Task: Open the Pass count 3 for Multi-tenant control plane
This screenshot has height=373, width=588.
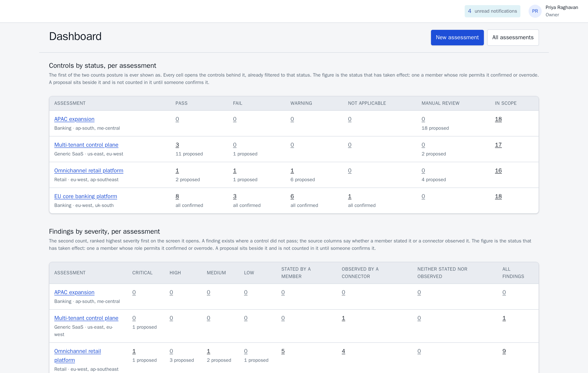Action: click(x=177, y=145)
